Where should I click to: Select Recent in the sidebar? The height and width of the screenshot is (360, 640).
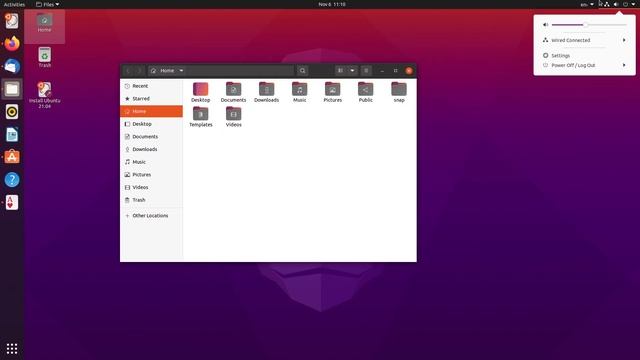click(151, 86)
